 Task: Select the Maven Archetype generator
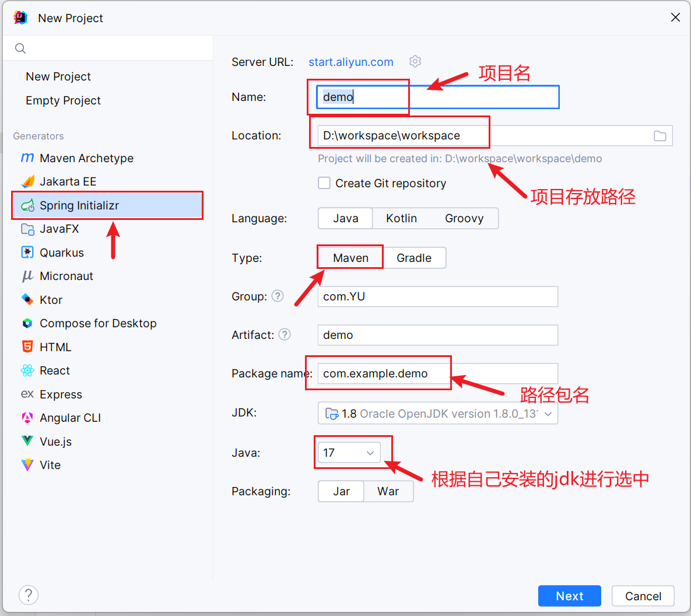coord(85,158)
